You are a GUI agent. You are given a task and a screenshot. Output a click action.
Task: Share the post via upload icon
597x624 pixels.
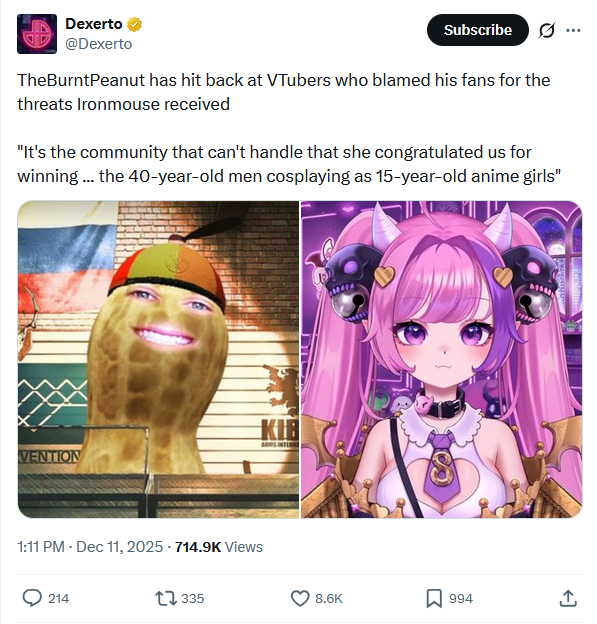pos(568,598)
